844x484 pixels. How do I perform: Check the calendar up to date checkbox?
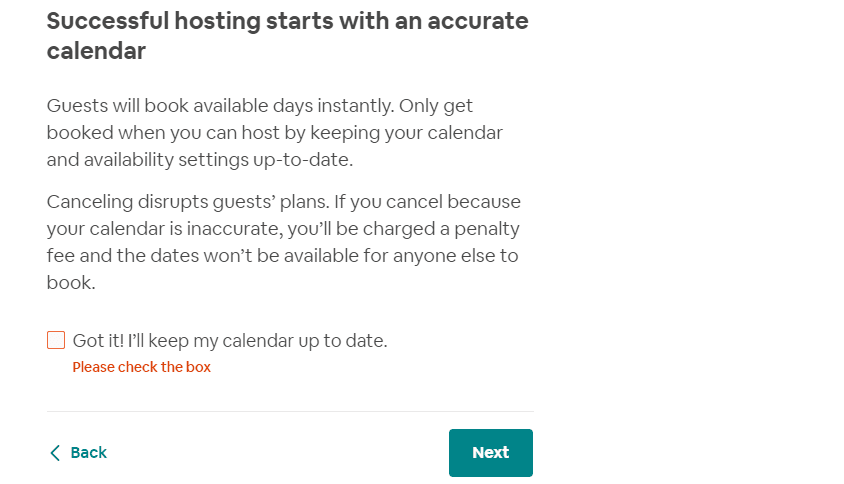(x=56, y=340)
